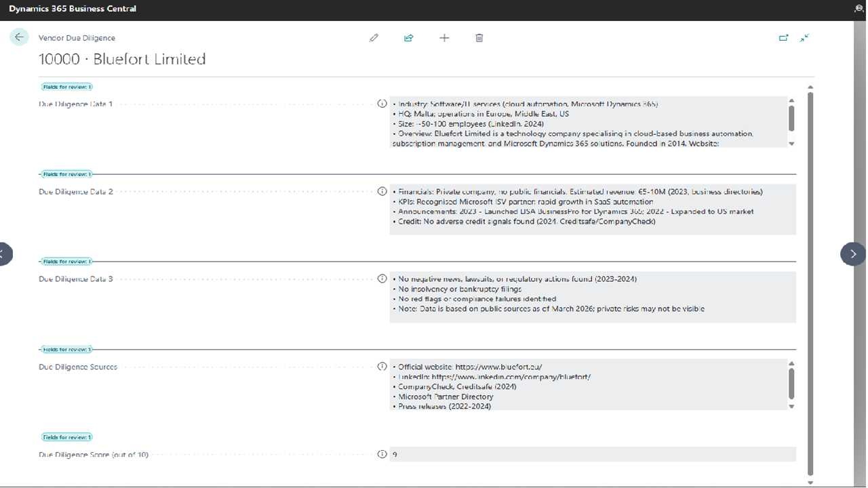Click in Due Diligence Data 1 text box
This screenshot has height=488, width=868.
589,122
